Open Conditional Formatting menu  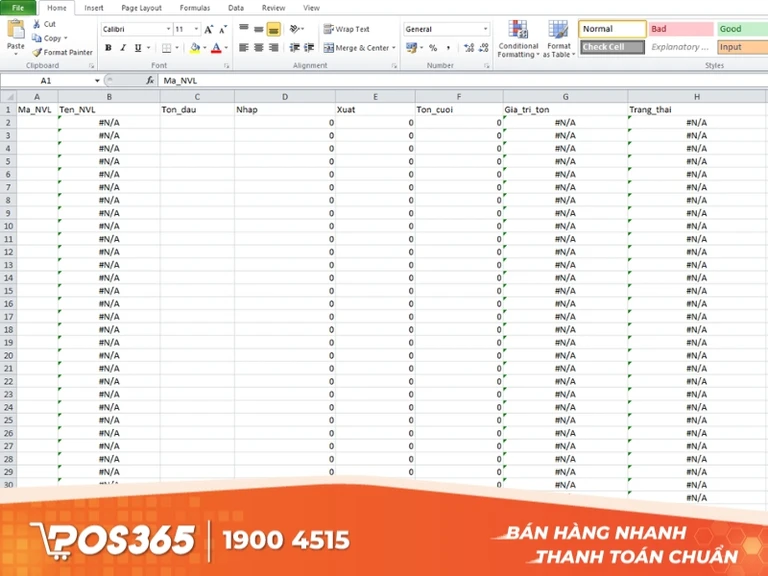pyautogui.click(x=518, y=39)
